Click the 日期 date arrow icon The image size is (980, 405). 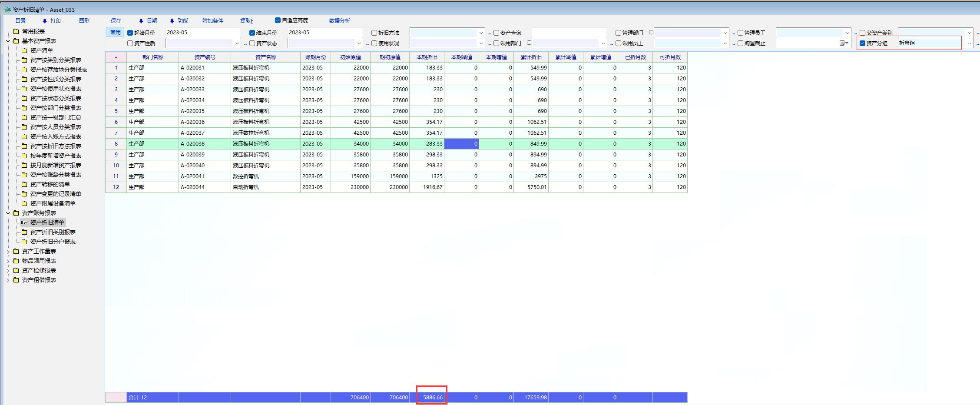pyautogui.click(x=141, y=21)
